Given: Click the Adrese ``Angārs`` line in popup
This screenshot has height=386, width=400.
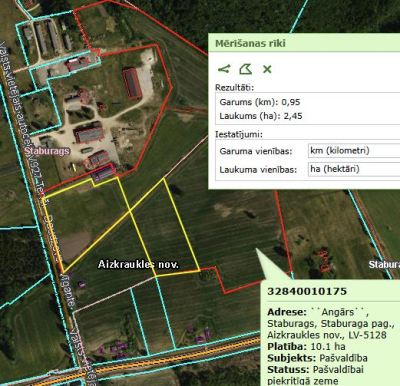Looking at the screenshot, I should (318, 312).
